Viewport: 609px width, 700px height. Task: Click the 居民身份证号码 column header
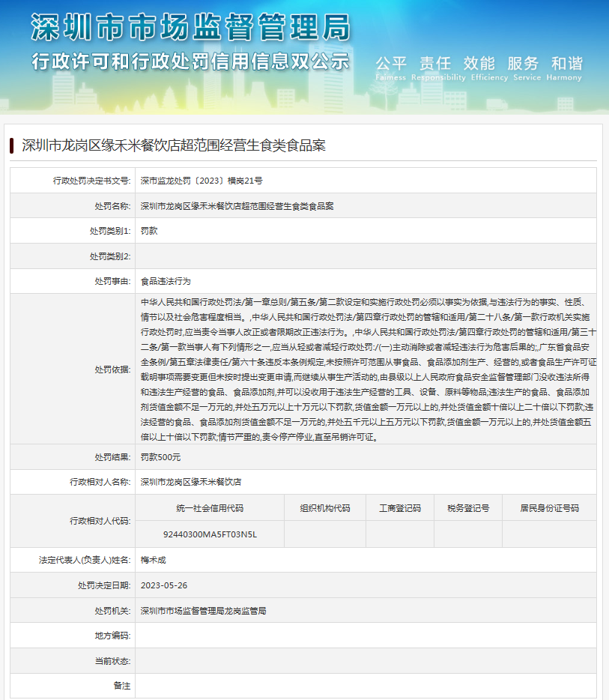(549, 508)
